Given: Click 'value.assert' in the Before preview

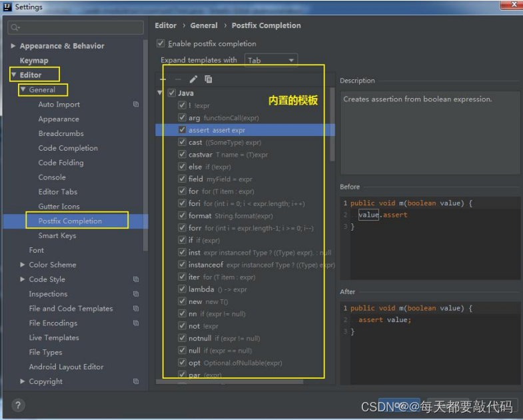Looking at the screenshot, I should coord(383,215).
